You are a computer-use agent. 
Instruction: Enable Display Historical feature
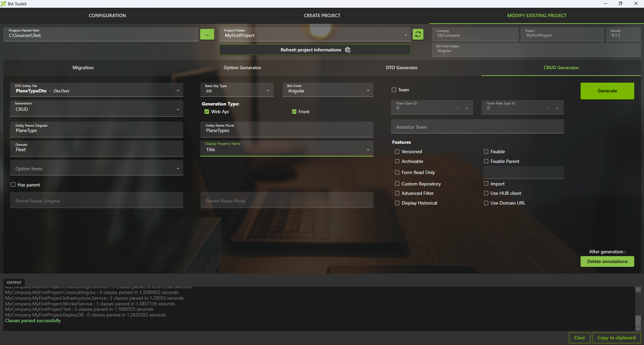(x=397, y=203)
